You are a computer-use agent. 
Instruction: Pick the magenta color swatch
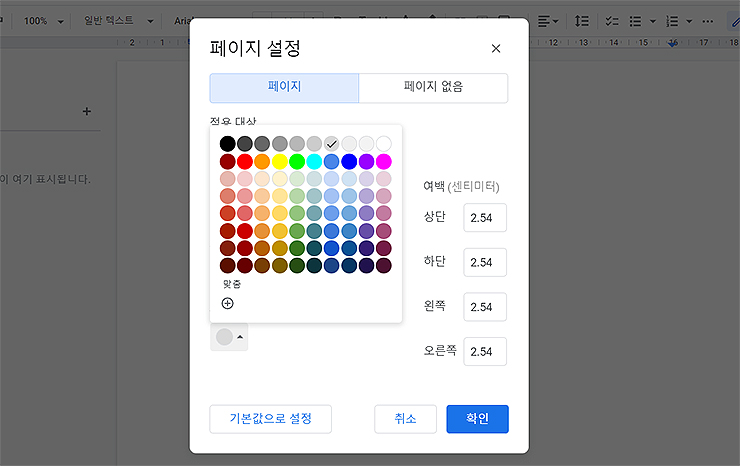click(x=384, y=161)
